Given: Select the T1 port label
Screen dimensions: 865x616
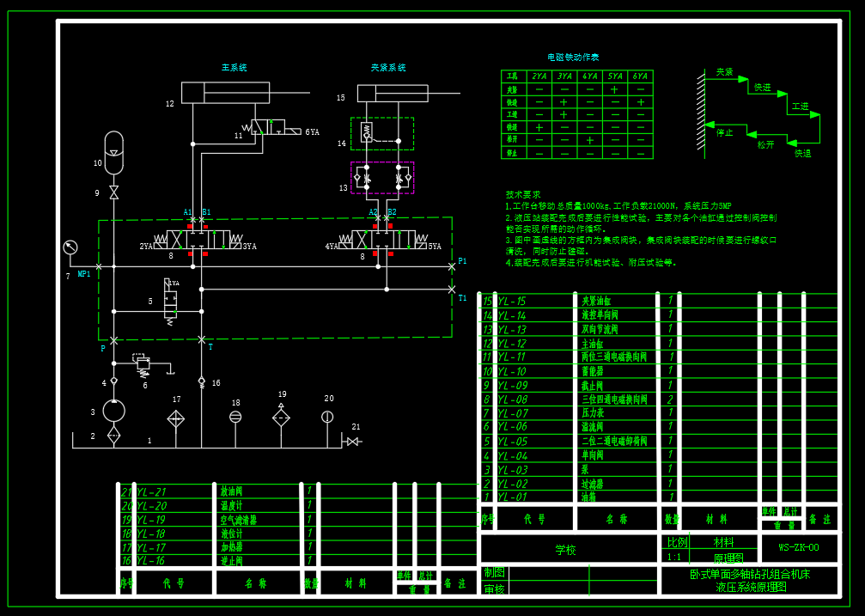Looking at the screenshot, I should tap(462, 298).
